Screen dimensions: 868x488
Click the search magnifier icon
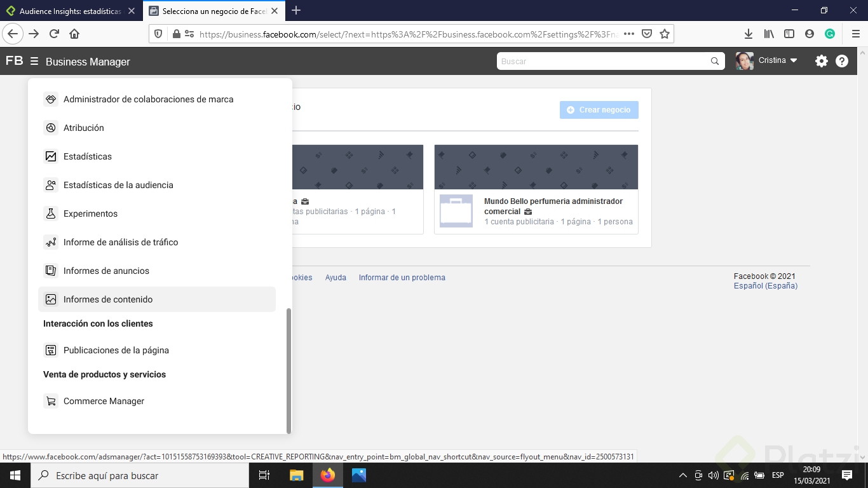pos(715,61)
